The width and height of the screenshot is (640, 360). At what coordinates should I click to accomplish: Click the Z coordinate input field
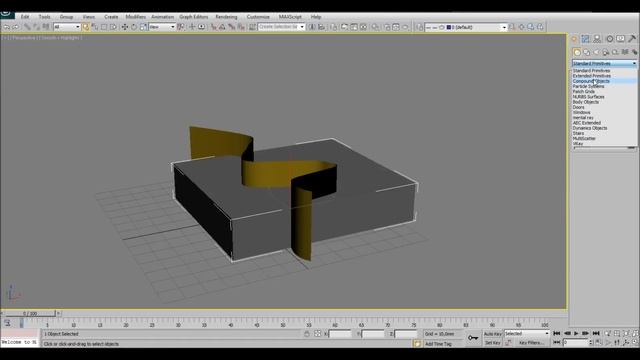[x=406, y=334]
